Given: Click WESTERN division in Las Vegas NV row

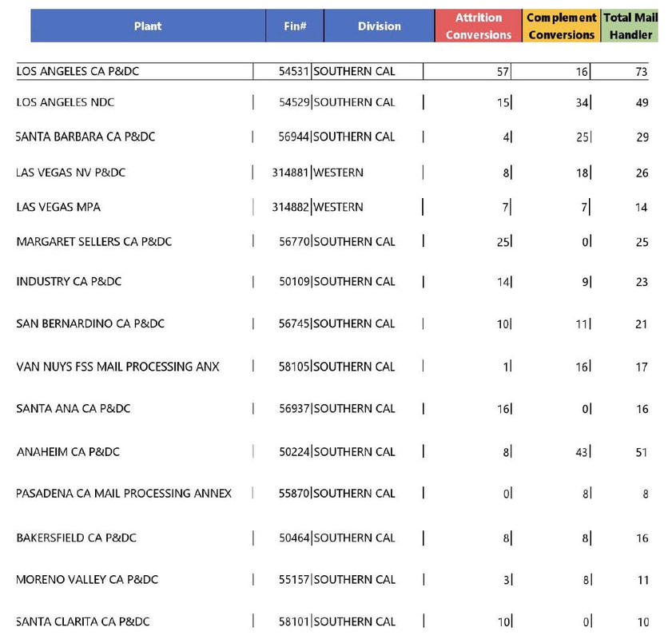Looking at the screenshot, I should tap(338, 173).
